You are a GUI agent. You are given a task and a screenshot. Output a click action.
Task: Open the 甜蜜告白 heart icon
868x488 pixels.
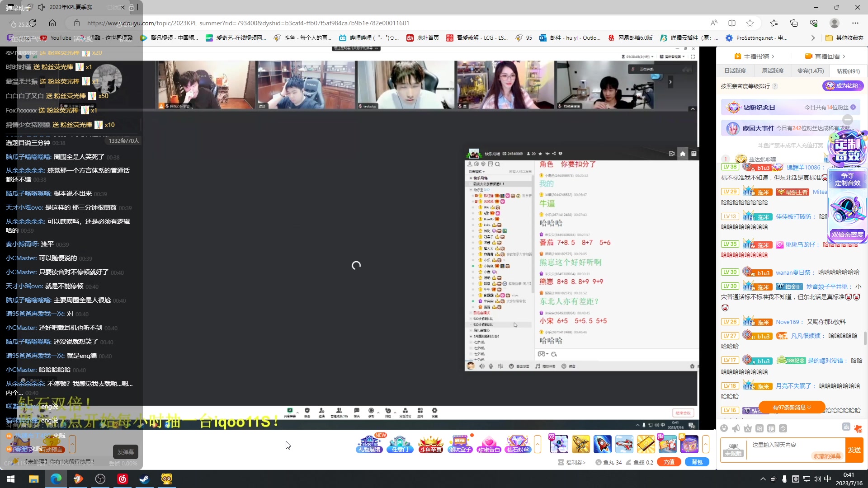pyautogui.click(x=489, y=444)
